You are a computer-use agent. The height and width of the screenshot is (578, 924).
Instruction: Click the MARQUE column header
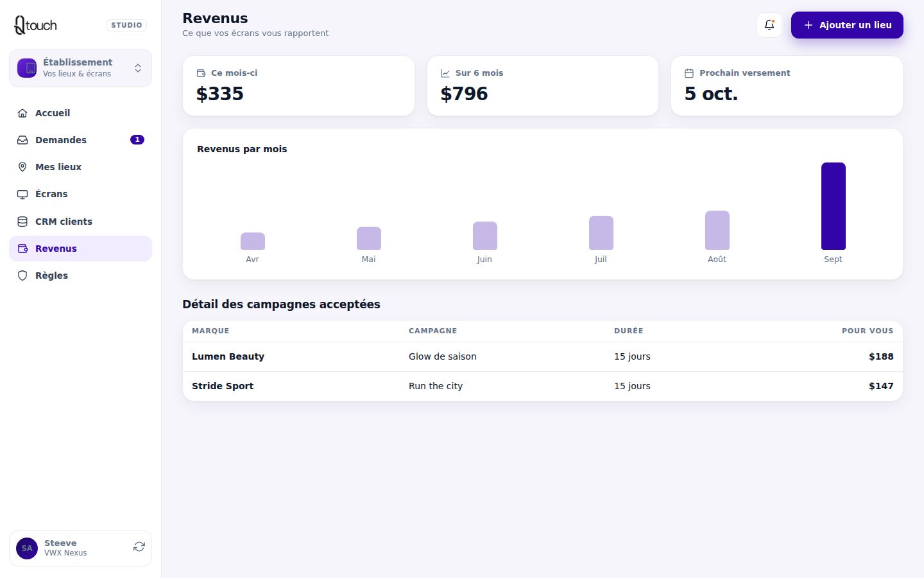point(210,331)
